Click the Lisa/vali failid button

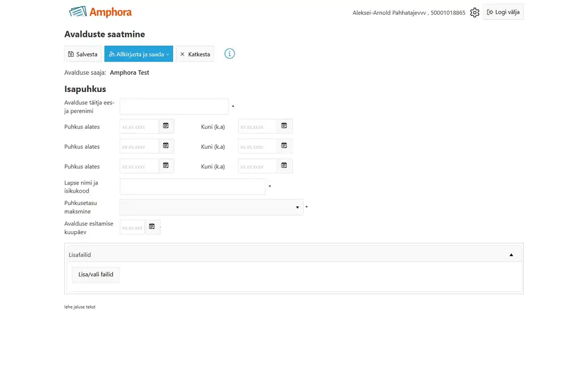point(96,274)
